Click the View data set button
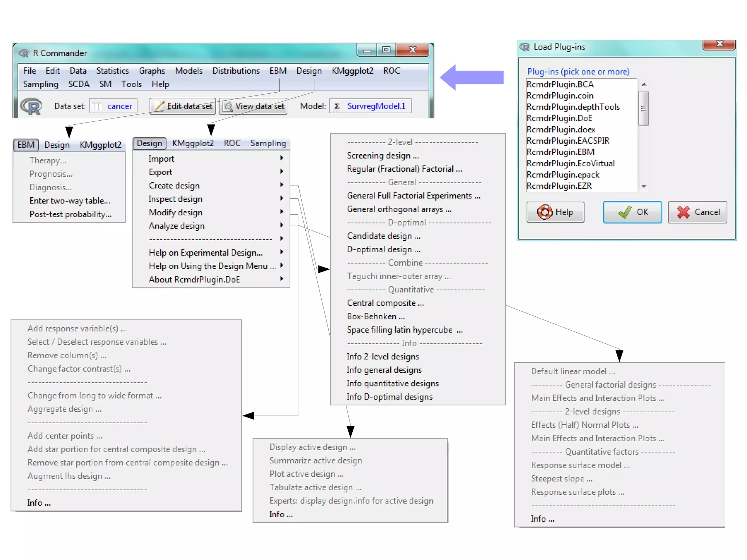Image resolution: width=747 pixels, height=560 pixels. click(x=253, y=106)
